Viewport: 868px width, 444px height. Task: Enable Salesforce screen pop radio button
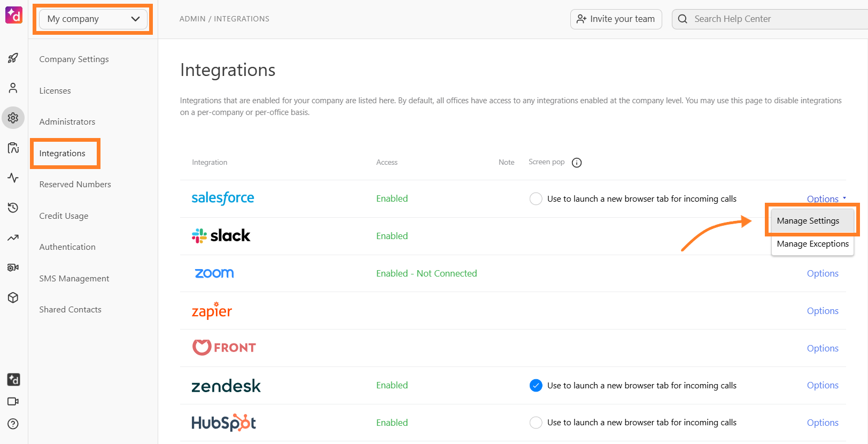click(x=536, y=198)
